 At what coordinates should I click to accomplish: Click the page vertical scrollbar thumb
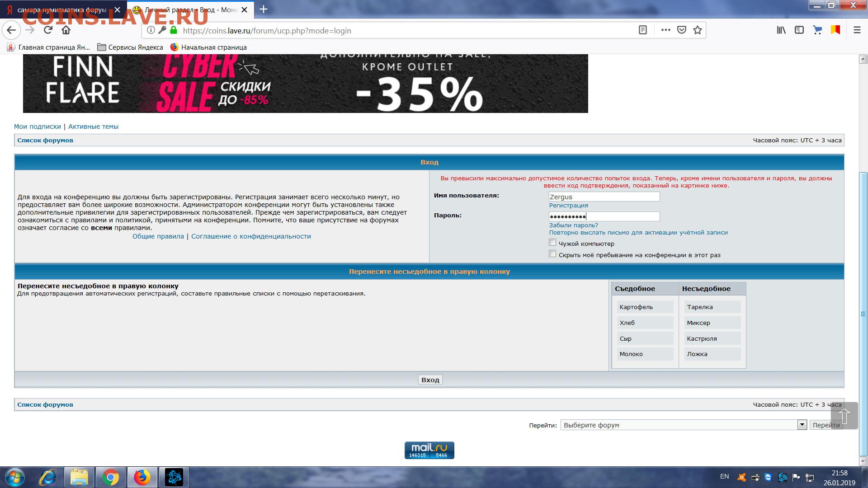[x=863, y=314]
